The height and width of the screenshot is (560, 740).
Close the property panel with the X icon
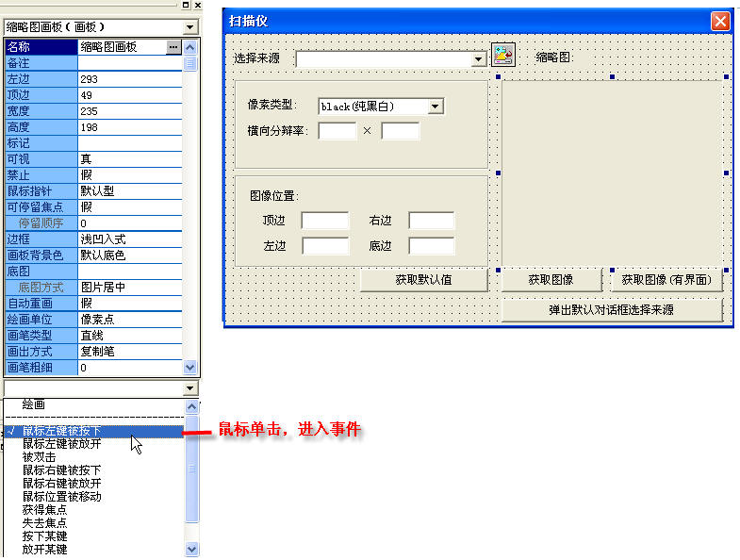tap(197, 6)
